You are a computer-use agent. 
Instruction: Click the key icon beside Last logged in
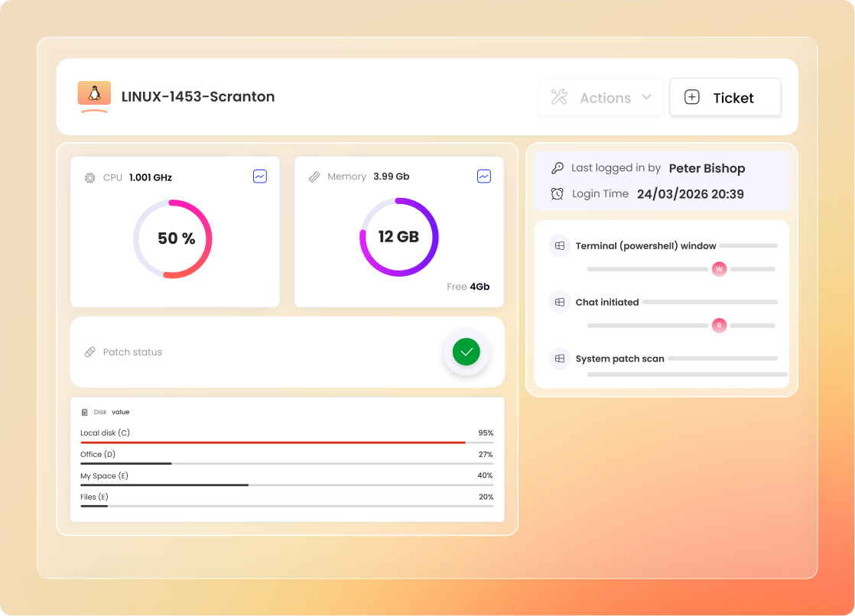pos(559,167)
